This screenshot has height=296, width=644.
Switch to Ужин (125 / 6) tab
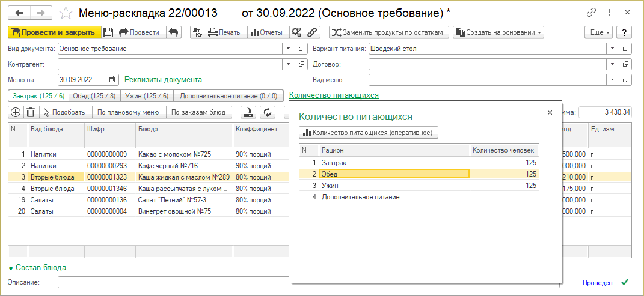coord(147,96)
